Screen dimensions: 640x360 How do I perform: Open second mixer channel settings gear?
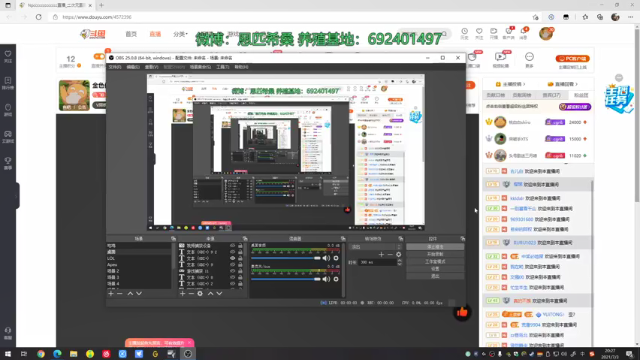pyautogui.click(x=336, y=279)
